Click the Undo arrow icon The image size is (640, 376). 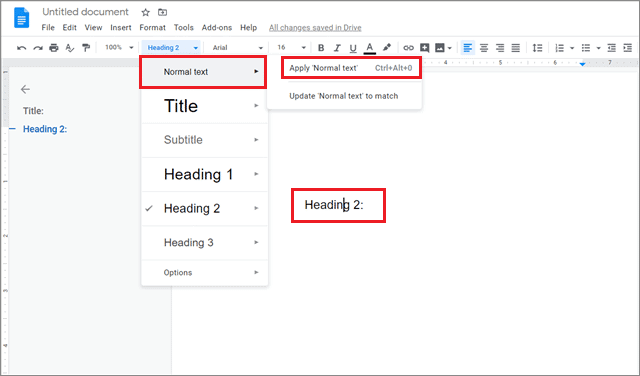pyautogui.click(x=22, y=48)
